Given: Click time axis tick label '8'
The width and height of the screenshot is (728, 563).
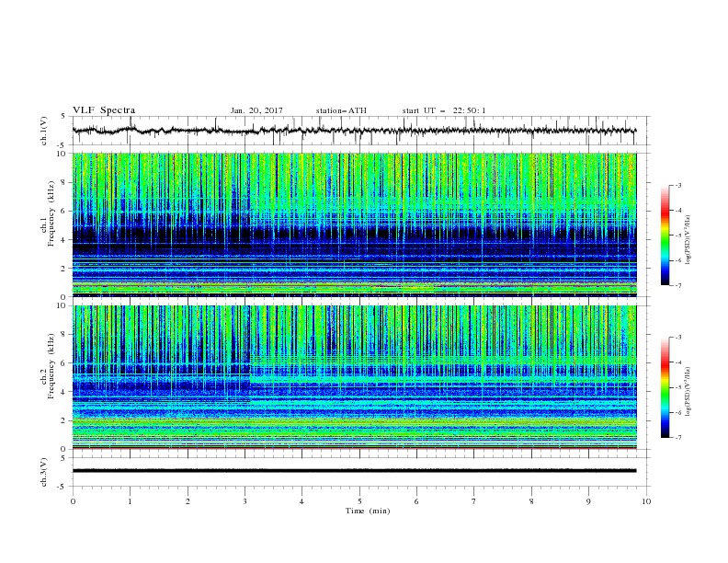Looking at the screenshot, I should coord(531,501).
